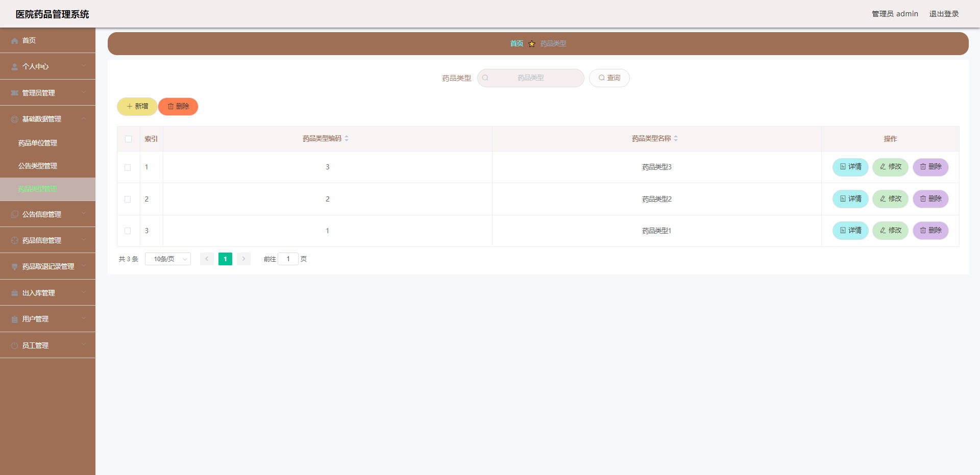Expand the 管理员管理 menu chevron

84,92
